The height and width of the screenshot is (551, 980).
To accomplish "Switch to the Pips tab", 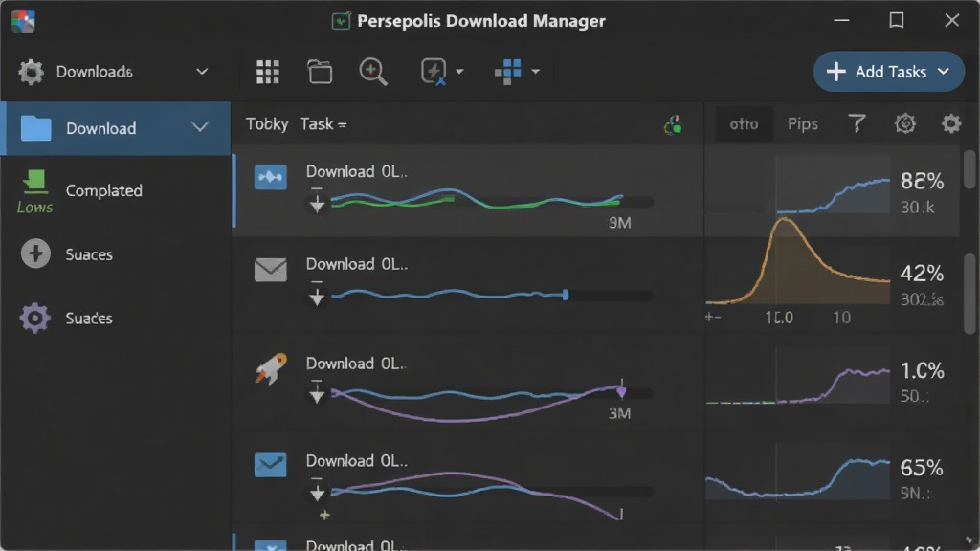I will (803, 123).
